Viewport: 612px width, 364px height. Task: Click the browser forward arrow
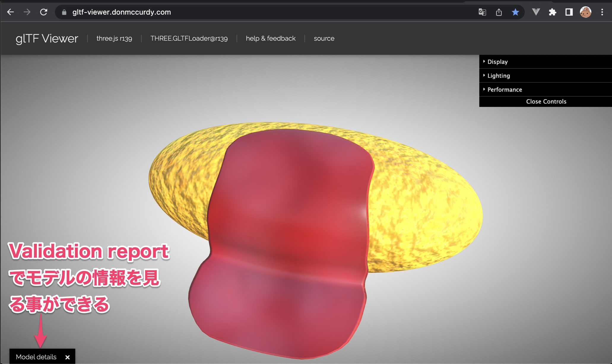[27, 12]
